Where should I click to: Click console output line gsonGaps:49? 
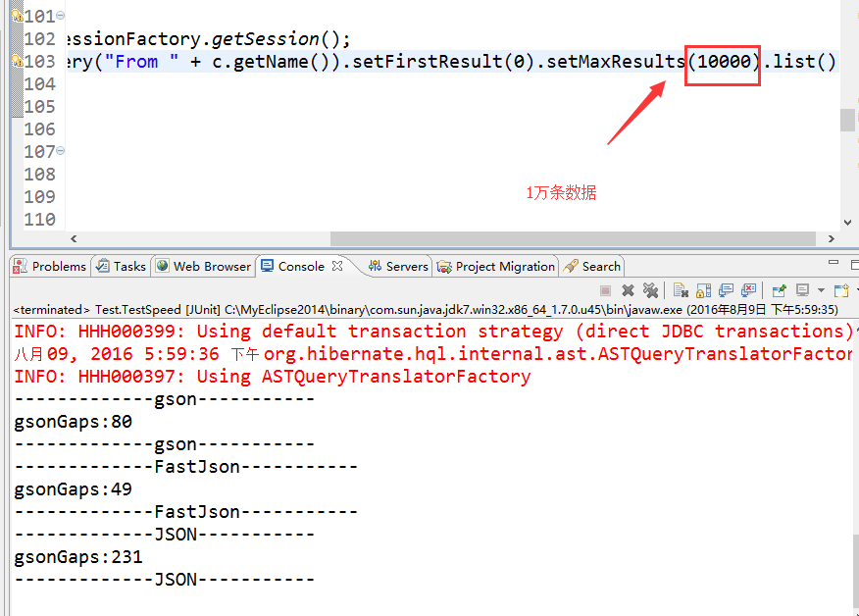click(x=73, y=488)
